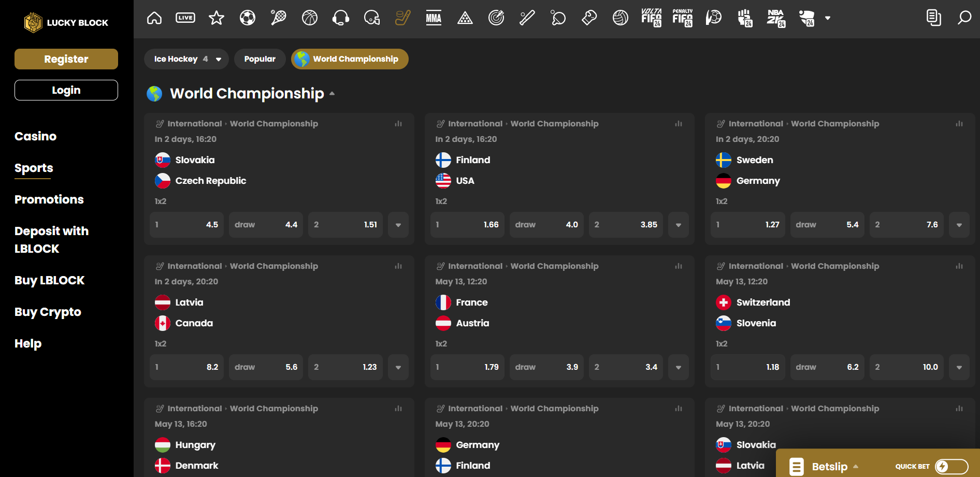Open the search magnifier icon
Screen dimensions: 980x477
964,18
